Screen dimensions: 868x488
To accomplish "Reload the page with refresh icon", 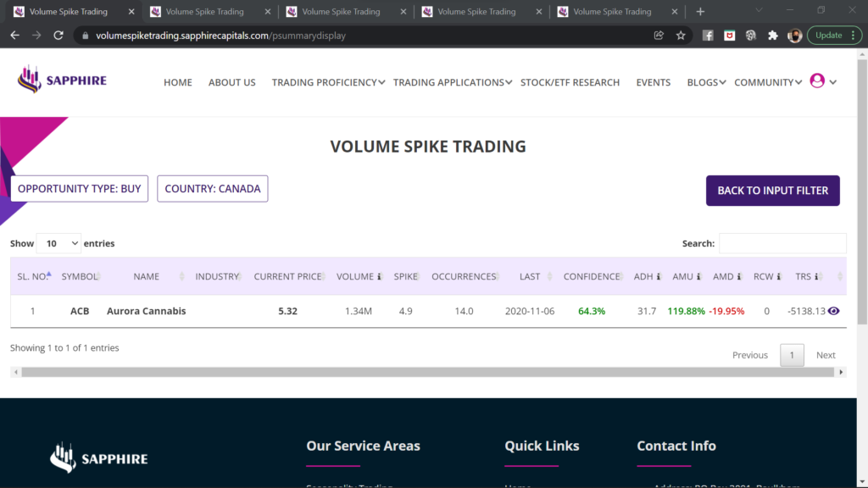I will (x=58, y=36).
